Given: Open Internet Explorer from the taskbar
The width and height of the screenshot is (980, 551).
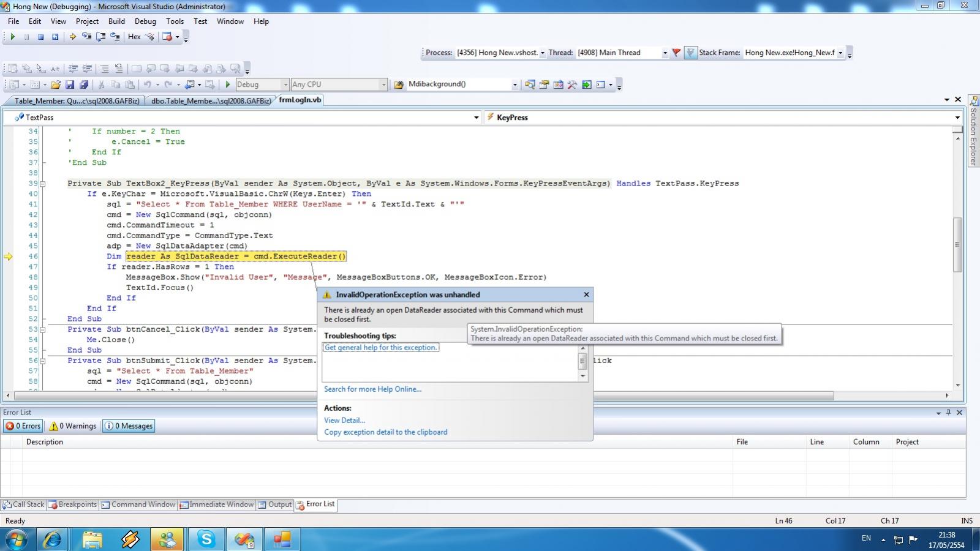Looking at the screenshot, I should [x=53, y=539].
